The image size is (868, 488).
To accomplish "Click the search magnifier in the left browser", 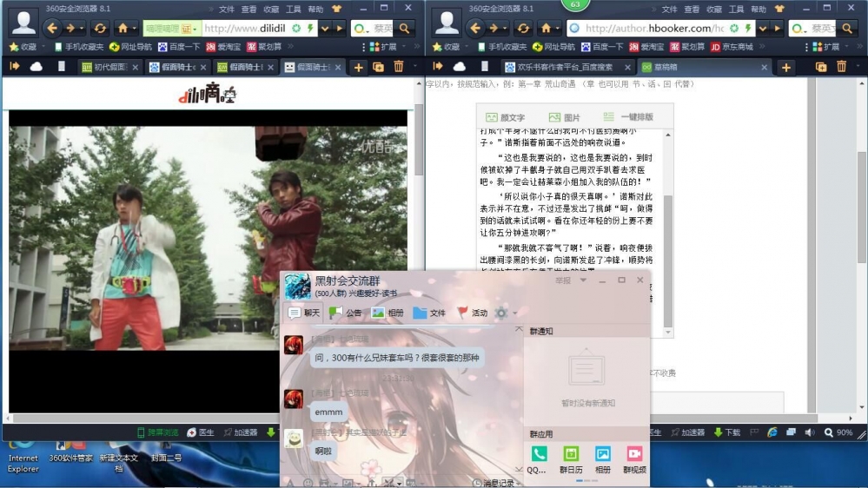I will (x=405, y=28).
